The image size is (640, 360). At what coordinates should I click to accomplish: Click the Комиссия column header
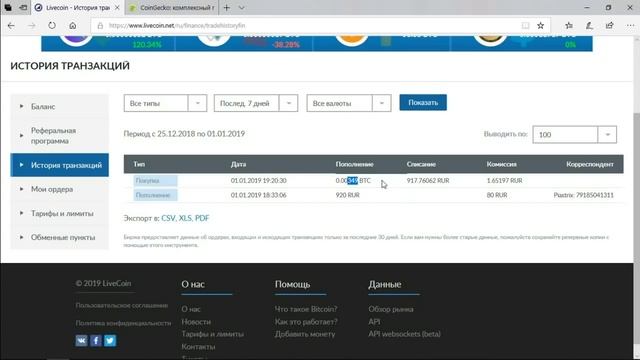click(502, 164)
